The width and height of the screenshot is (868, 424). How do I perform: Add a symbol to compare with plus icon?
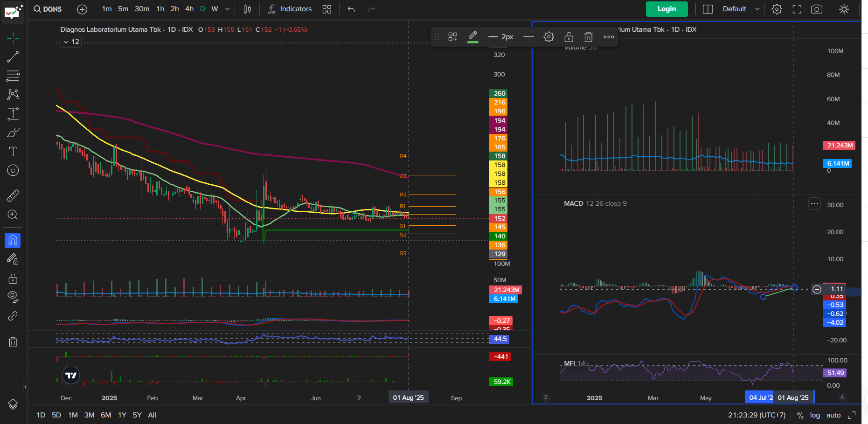point(82,9)
